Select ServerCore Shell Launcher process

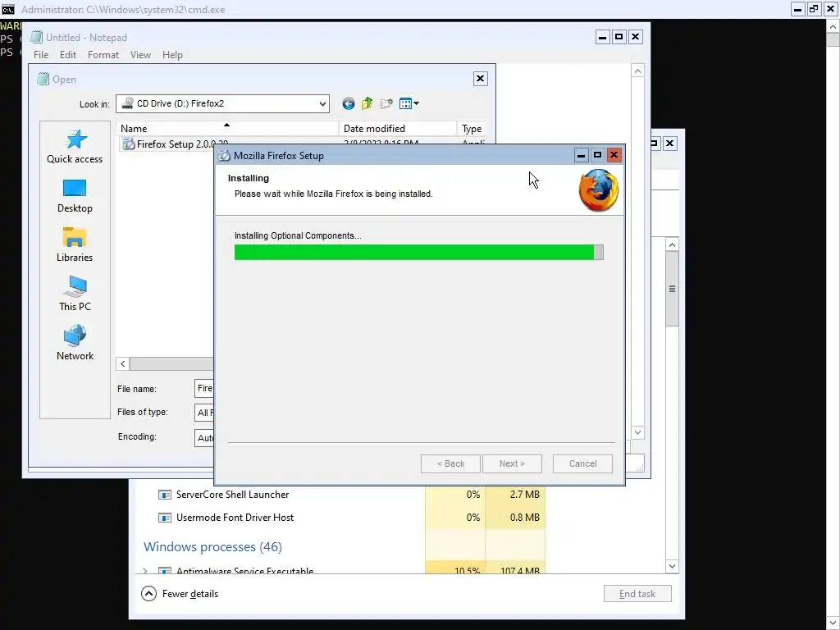coord(232,495)
